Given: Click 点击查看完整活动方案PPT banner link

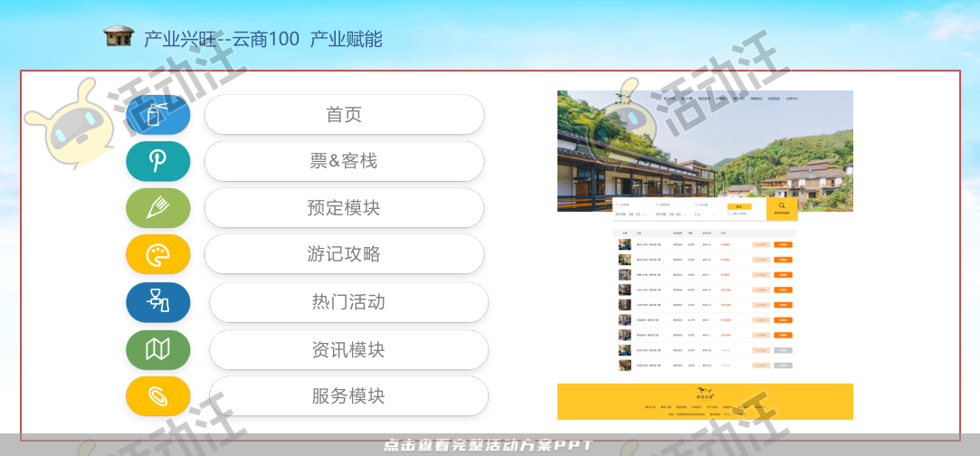Looking at the screenshot, I should [487, 445].
